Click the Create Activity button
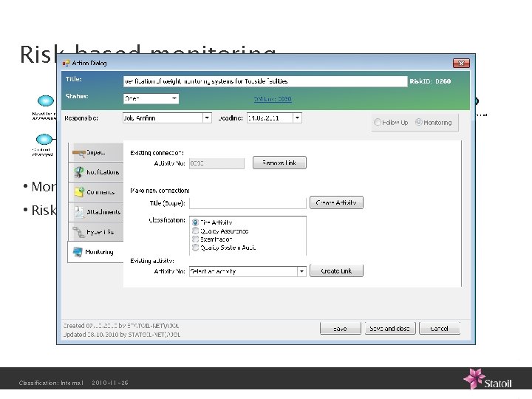This screenshot has width=532, height=399. 336,203
